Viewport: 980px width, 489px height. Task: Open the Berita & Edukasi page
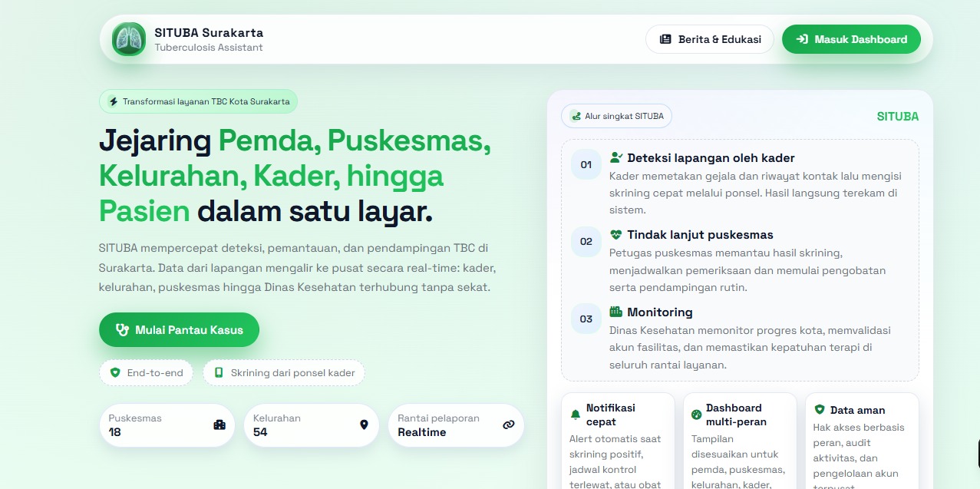coord(709,39)
